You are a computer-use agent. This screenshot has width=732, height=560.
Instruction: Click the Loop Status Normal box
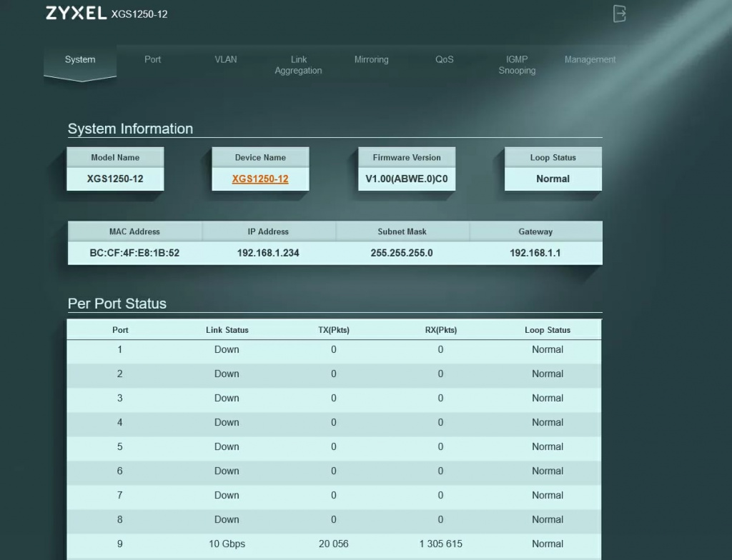[553, 179]
